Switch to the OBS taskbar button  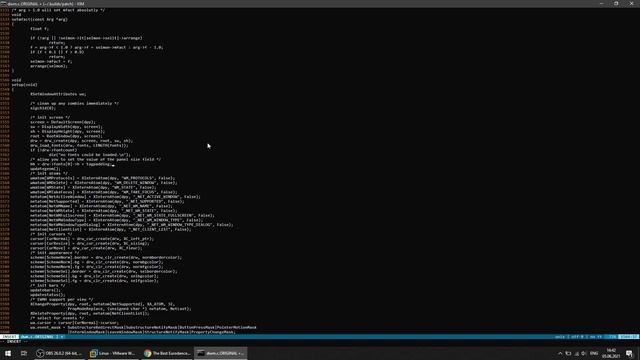pyautogui.click(x=59, y=353)
